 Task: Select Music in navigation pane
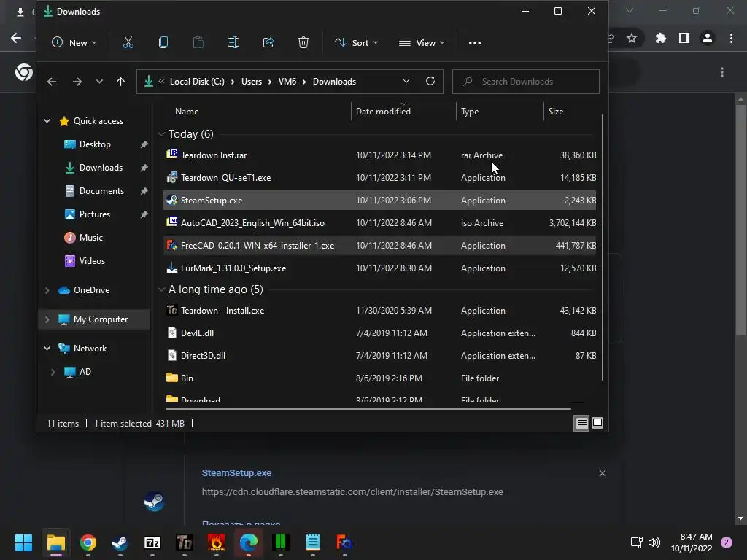click(x=90, y=238)
